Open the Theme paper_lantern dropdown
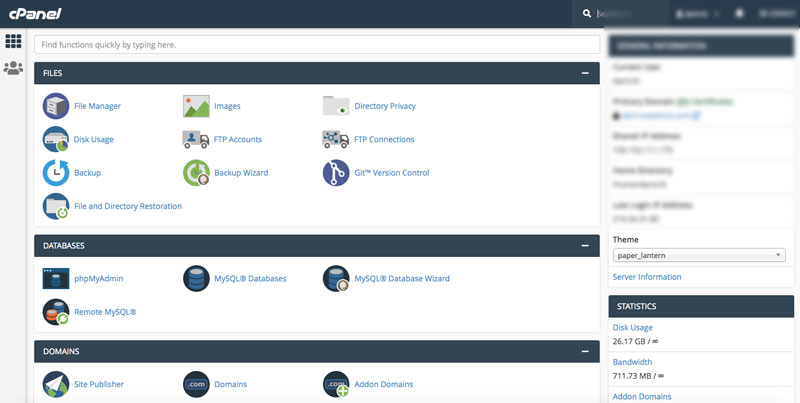The width and height of the screenshot is (800, 403). (x=699, y=255)
